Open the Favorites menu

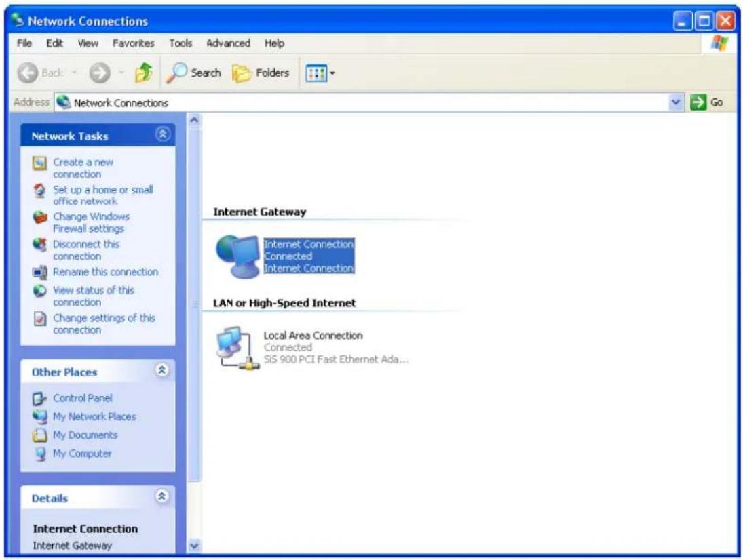click(x=133, y=43)
